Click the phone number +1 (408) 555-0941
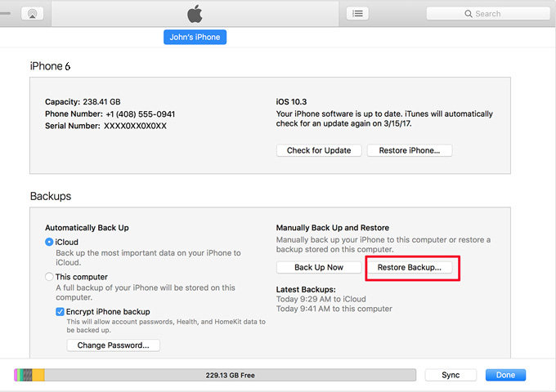 point(141,114)
